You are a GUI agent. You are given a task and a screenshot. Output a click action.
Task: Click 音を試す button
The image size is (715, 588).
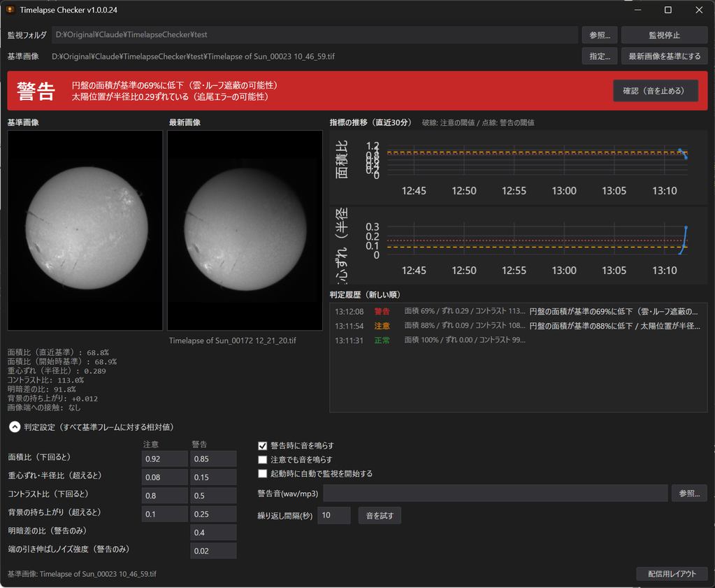(x=380, y=515)
